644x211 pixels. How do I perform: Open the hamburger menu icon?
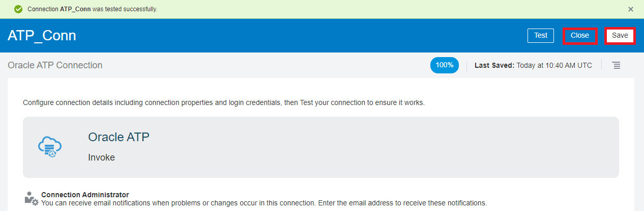(x=616, y=65)
